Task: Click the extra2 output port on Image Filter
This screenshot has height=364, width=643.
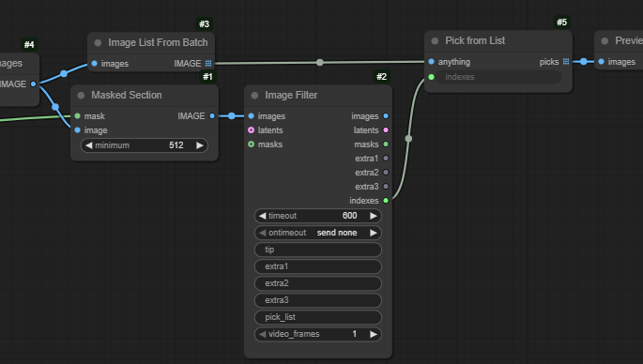Action: pos(386,173)
